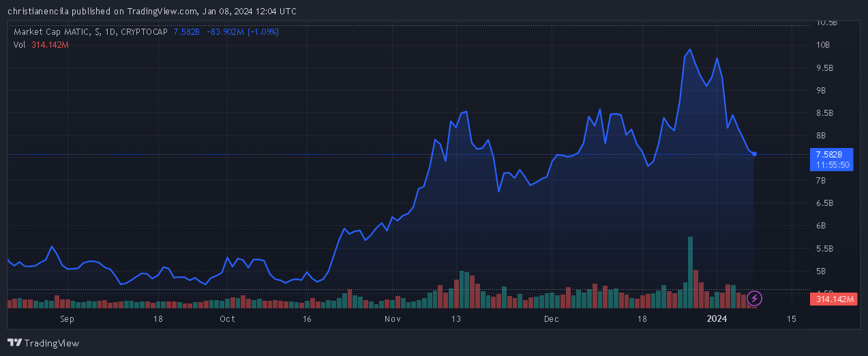Click the purple lightning bolt icon
Viewport: 868px width, 356px height.
pos(754,298)
